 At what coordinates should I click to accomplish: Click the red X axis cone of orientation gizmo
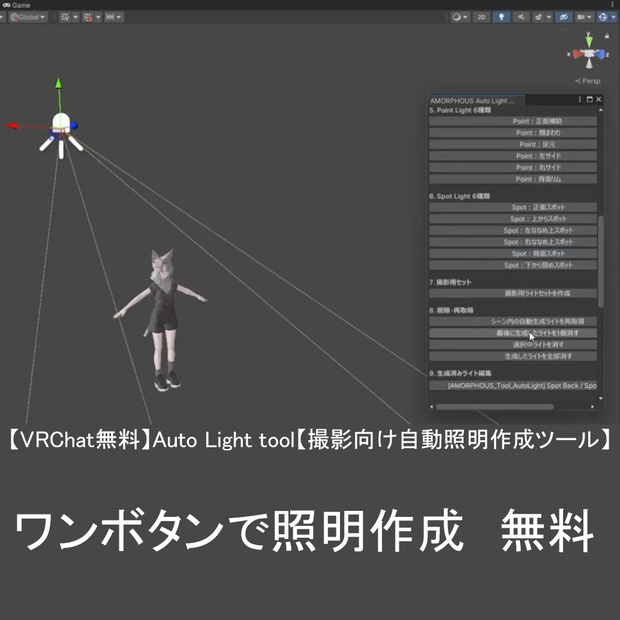pyautogui.click(x=578, y=54)
